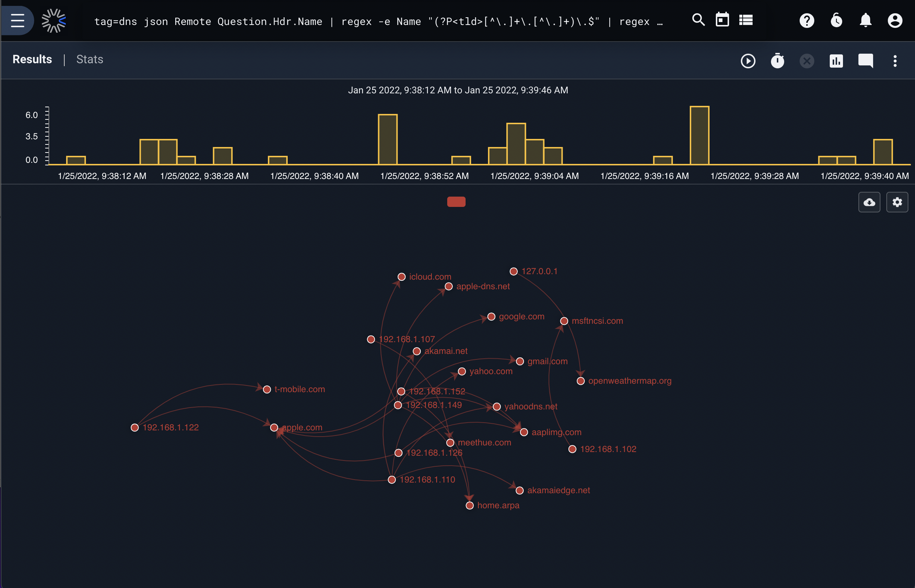Select the gmail.com node
915x588 pixels.
coord(520,362)
